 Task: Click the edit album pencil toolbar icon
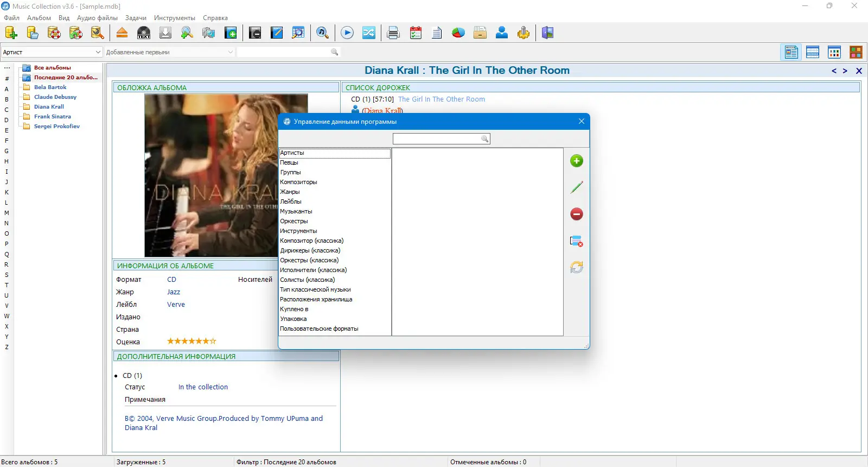pyautogui.click(x=277, y=33)
